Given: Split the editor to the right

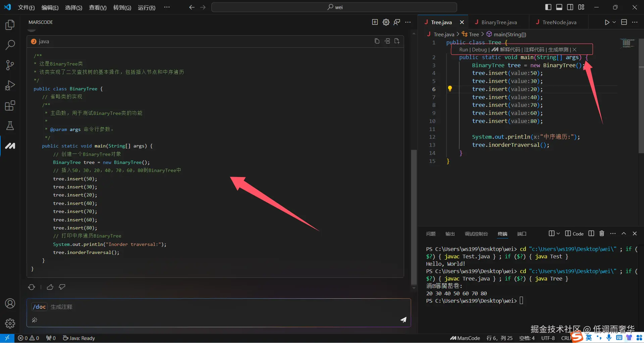Looking at the screenshot, I should point(624,22).
